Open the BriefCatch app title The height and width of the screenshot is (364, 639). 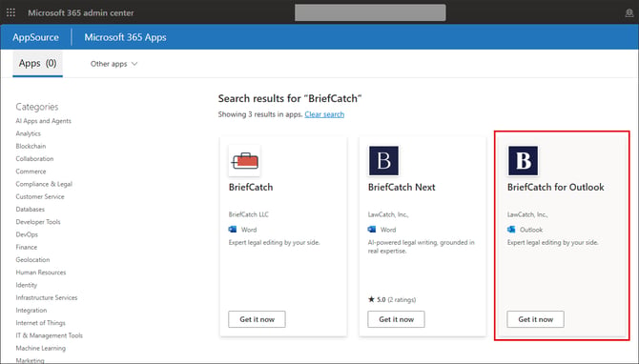(251, 188)
